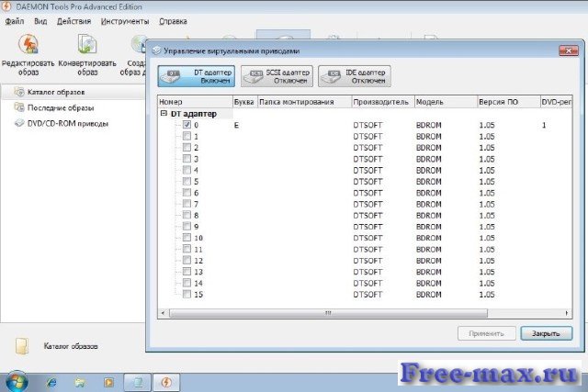Select the SCSI adapter button

tap(277, 76)
